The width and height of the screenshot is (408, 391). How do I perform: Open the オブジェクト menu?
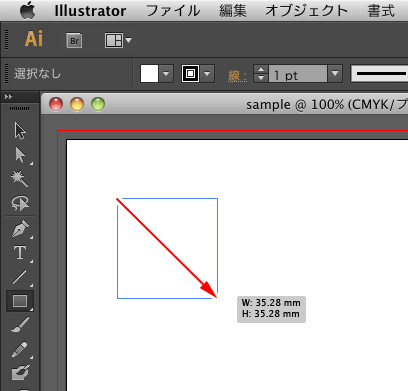[x=306, y=11]
